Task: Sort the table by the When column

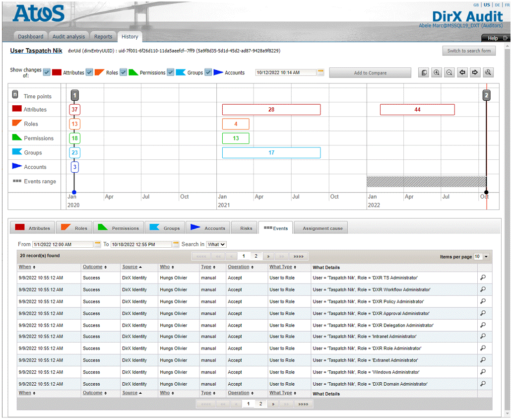Action: click(x=25, y=267)
